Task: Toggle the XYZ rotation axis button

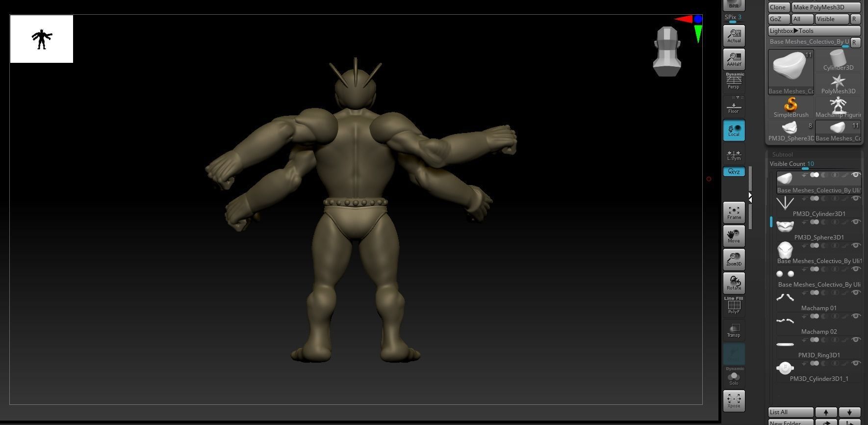Action: point(734,172)
